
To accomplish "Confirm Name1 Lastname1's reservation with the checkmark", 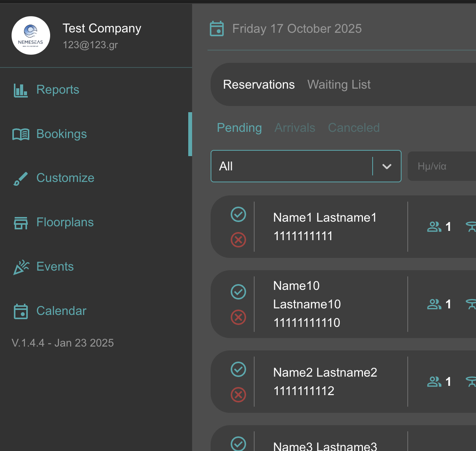I will coord(238,214).
